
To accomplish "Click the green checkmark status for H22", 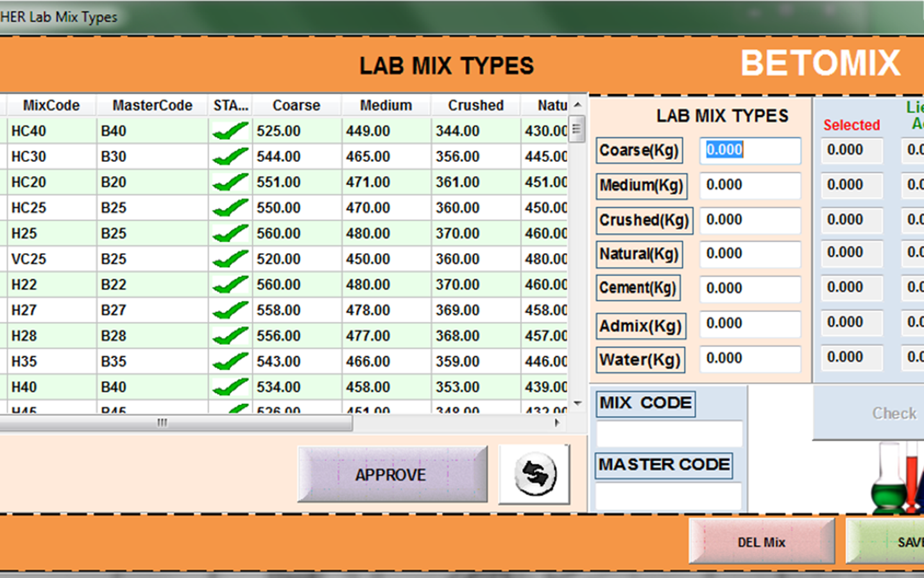I will pyautogui.click(x=230, y=285).
